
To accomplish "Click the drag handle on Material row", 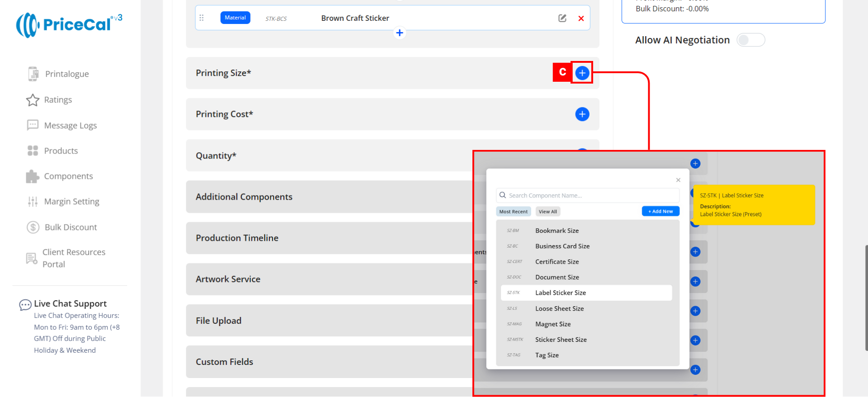I will point(202,18).
